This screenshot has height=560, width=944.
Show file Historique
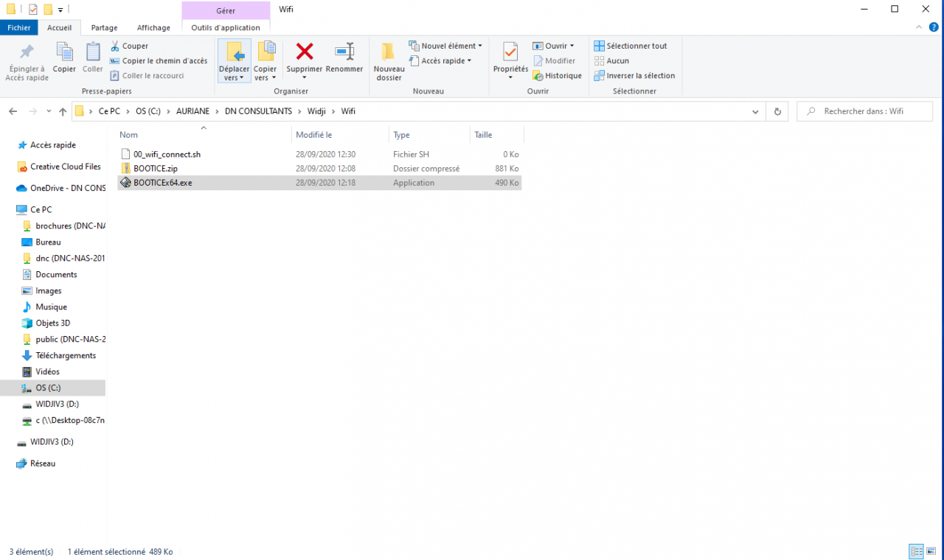click(558, 75)
